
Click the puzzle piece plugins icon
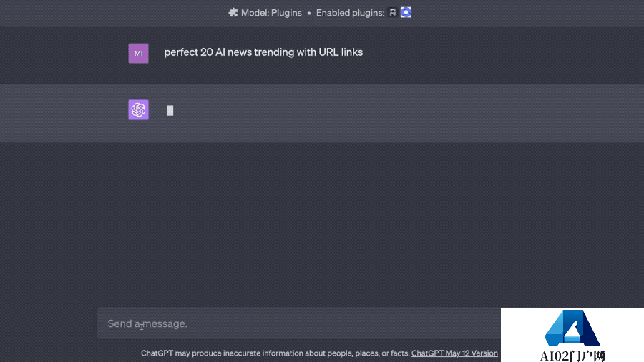(233, 12)
